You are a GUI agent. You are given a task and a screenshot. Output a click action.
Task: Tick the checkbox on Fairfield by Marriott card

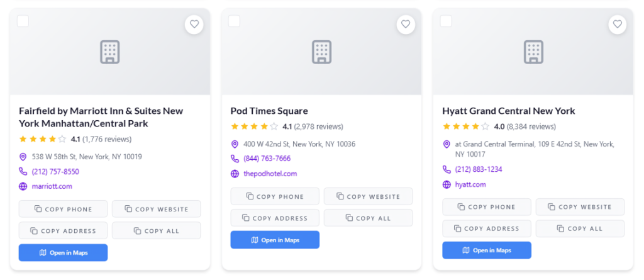tap(23, 21)
